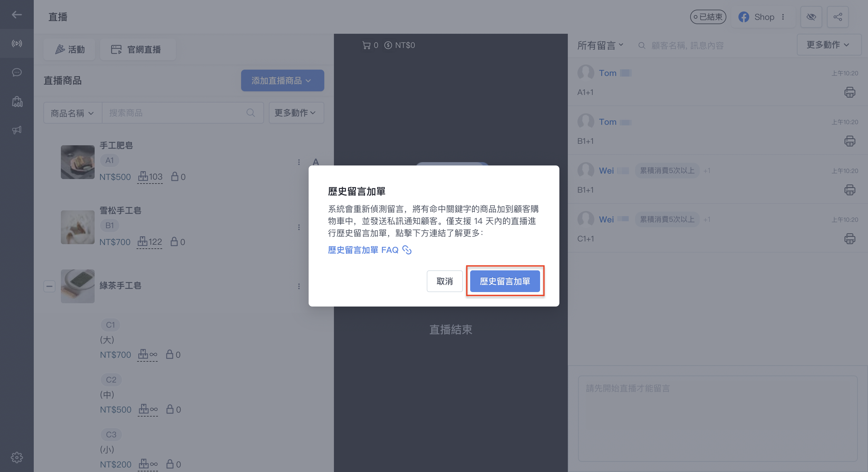The image size is (868, 472).
Task: Open the Facebook Shop three-dot menu
Action: coord(783,17)
